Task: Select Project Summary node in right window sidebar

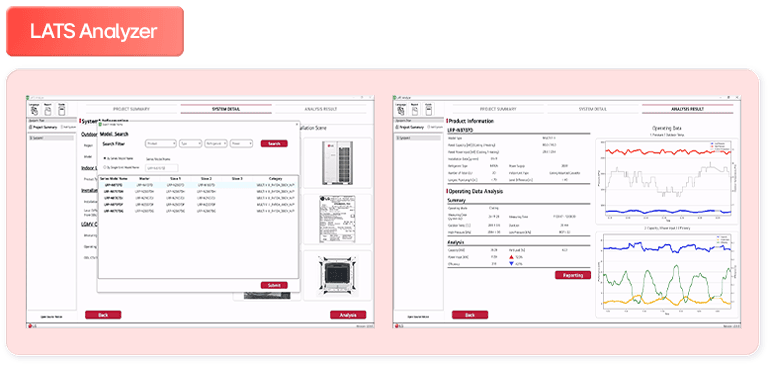Action: click(410, 127)
